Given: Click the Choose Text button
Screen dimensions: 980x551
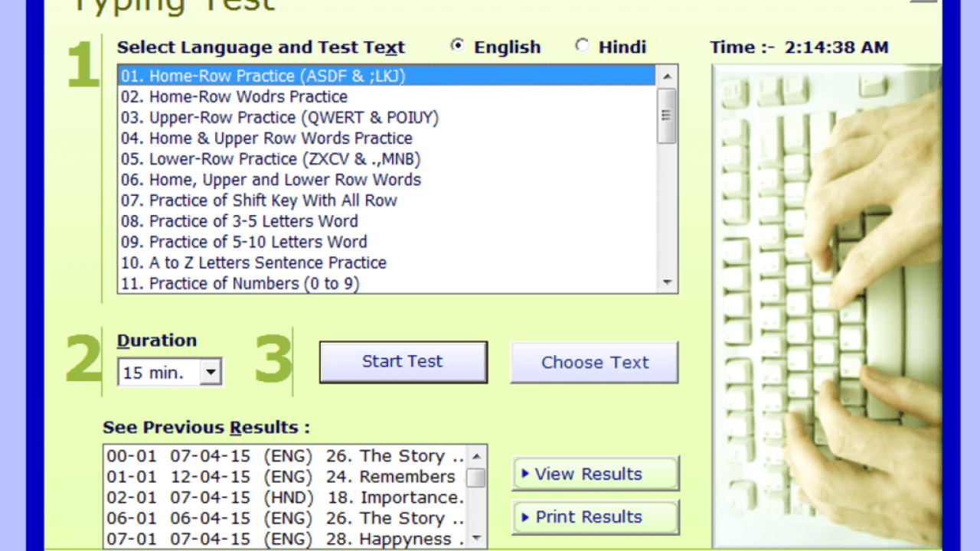Looking at the screenshot, I should point(594,363).
